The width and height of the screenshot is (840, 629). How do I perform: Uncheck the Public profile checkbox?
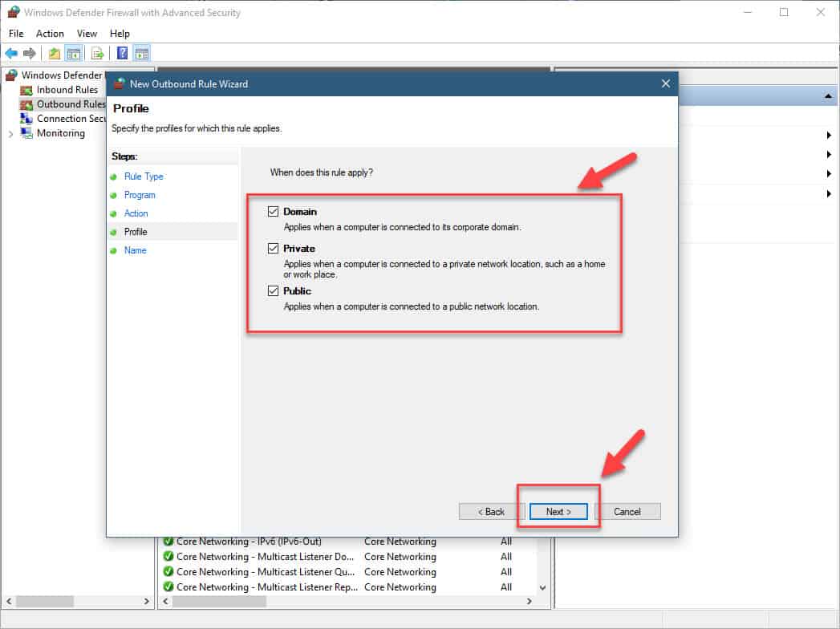(x=274, y=290)
